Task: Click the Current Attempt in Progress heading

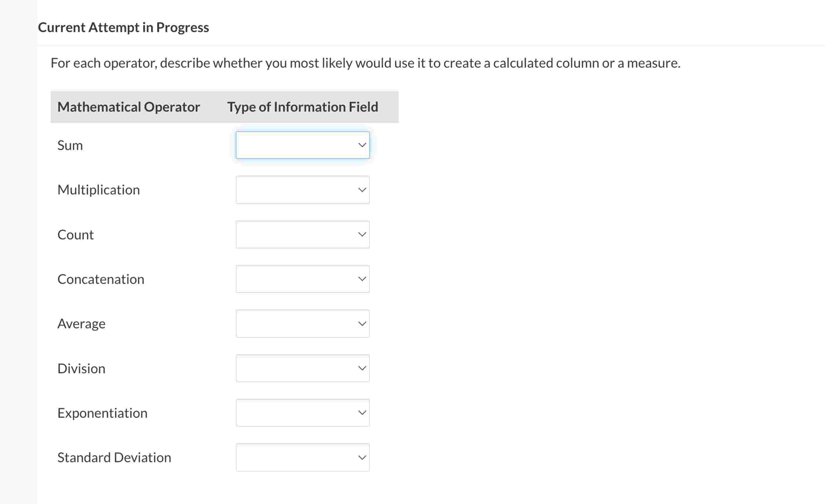Action: point(123,27)
